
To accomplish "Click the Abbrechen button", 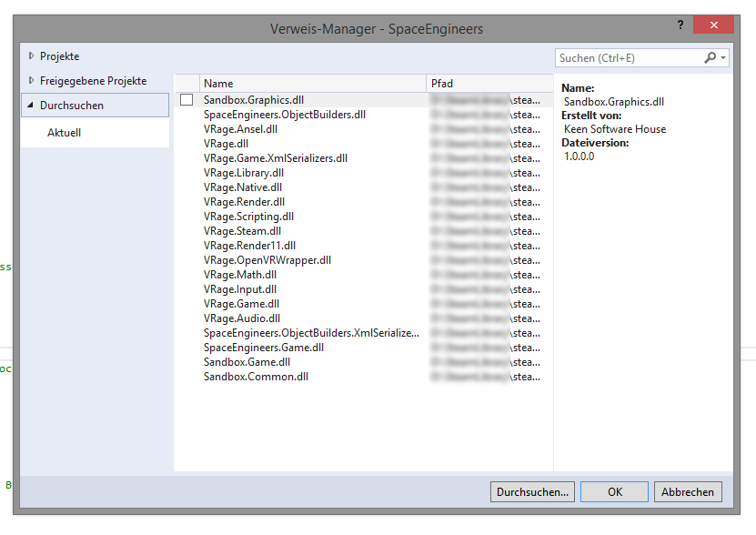I will [x=688, y=491].
